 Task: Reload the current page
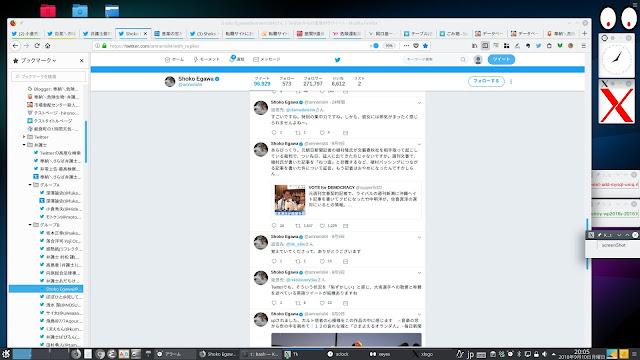click(x=37, y=46)
